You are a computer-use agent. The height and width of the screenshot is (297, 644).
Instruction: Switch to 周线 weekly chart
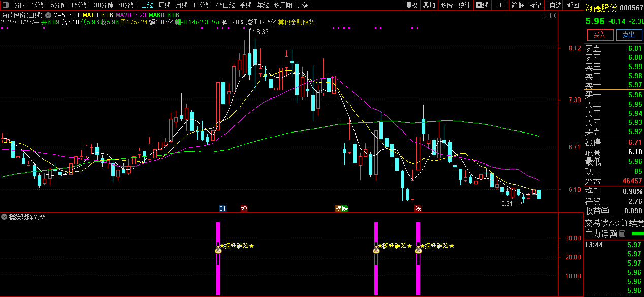(x=164, y=5)
